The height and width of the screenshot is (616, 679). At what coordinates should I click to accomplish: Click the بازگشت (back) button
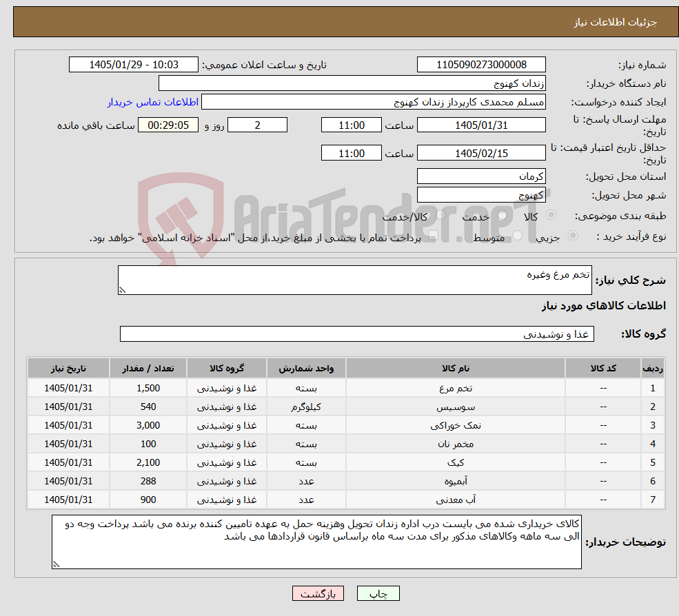coord(318,593)
